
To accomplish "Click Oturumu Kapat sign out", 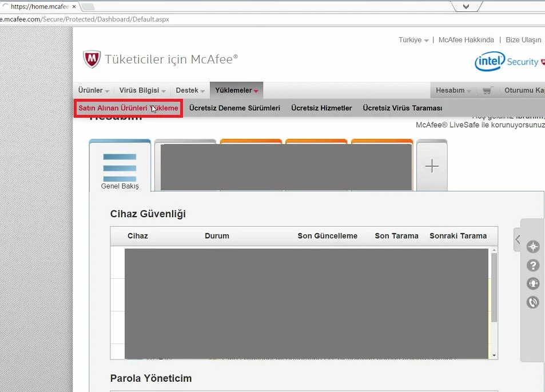I will coord(524,90).
